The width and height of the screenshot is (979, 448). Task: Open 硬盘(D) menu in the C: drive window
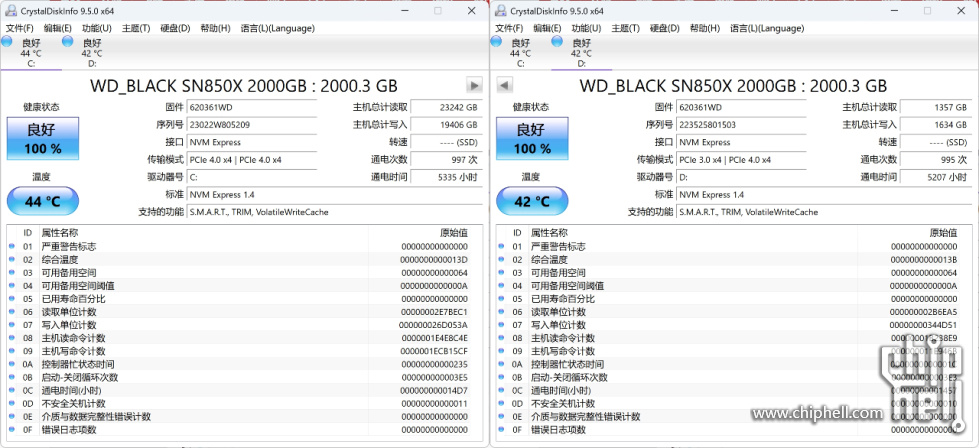[x=175, y=28]
